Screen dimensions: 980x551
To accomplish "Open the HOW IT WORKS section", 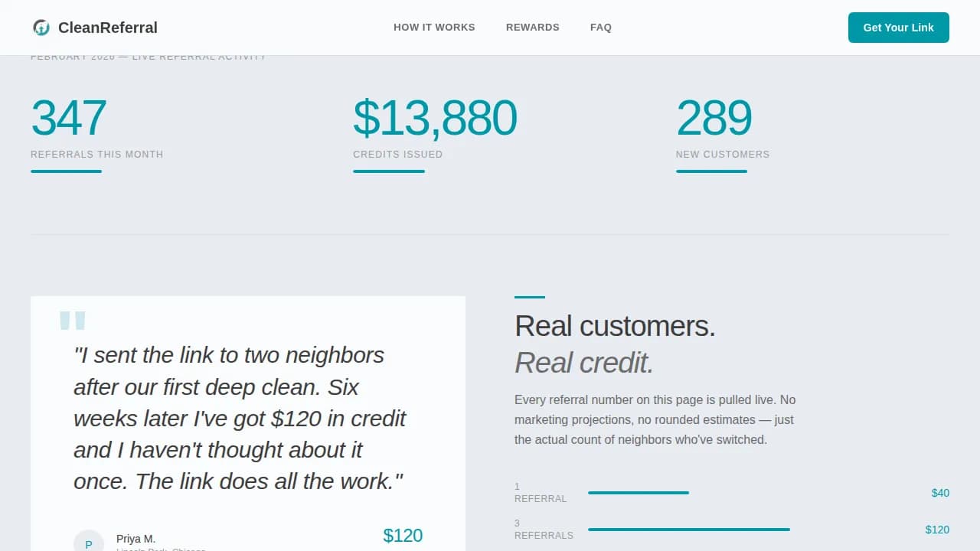I will pyautogui.click(x=434, y=27).
